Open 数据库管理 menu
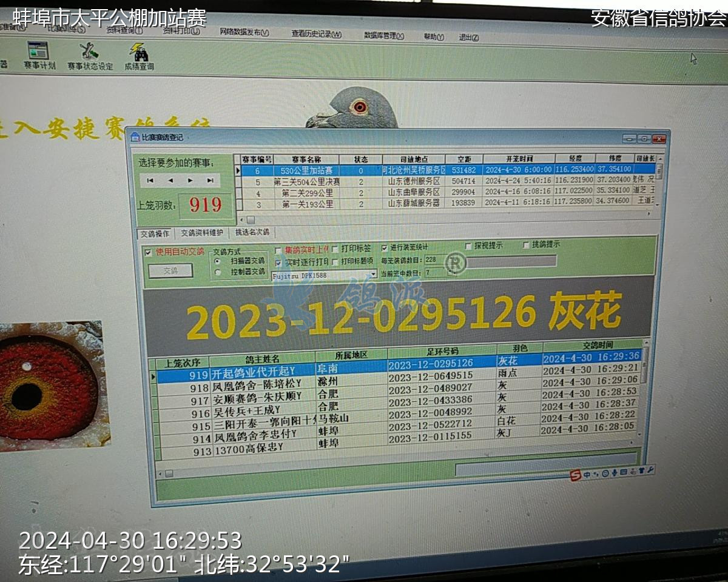The height and width of the screenshot is (582, 728). (384, 36)
